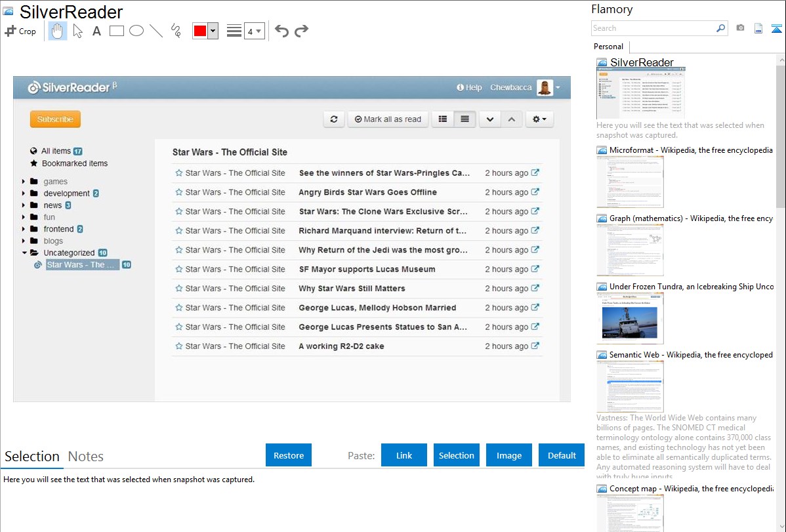Activate the hand pan tool
This screenshot has height=532, width=786.
[58, 31]
